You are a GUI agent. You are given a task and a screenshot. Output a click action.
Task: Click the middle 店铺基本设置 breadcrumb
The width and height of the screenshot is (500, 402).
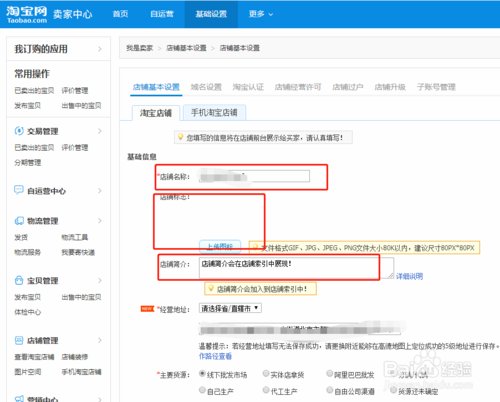[186, 48]
